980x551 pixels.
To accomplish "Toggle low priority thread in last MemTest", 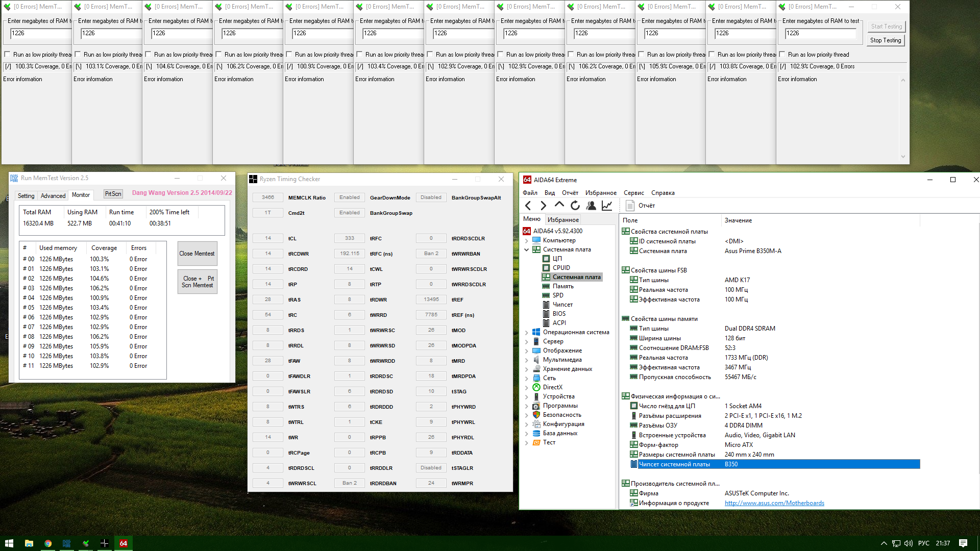I will pyautogui.click(x=782, y=55).
